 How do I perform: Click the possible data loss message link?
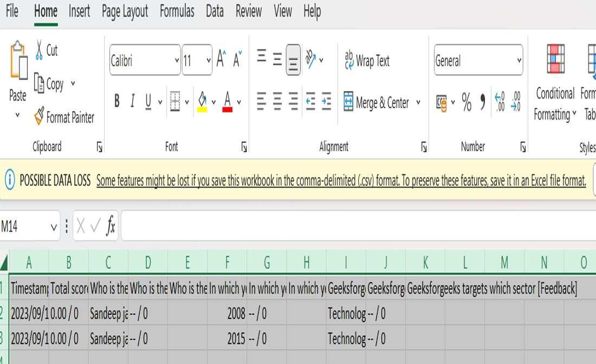pos(341,180)
